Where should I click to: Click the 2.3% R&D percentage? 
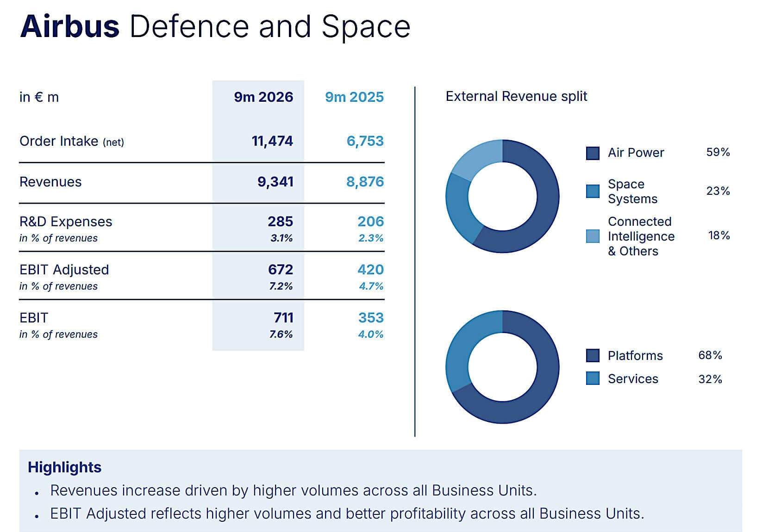371,238
